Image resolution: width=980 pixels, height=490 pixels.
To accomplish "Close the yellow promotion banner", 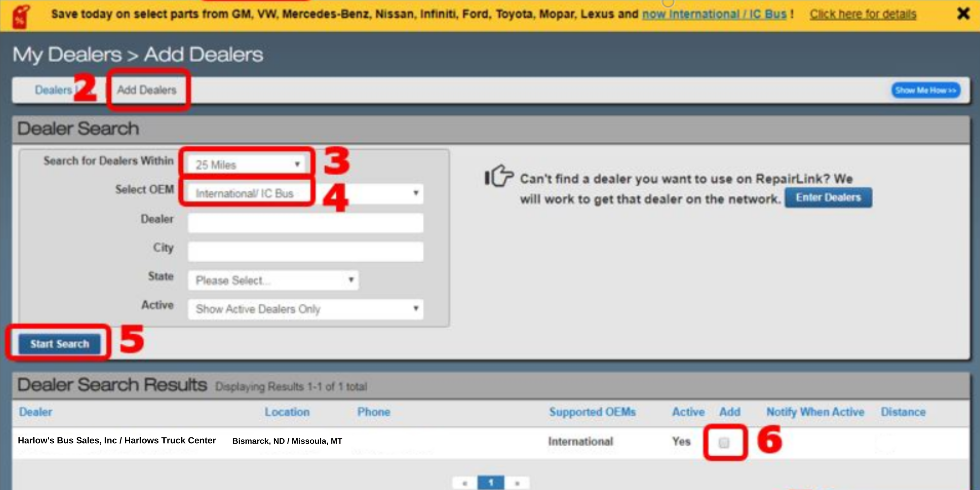I will pyautogui.click(x=963, y=14).
